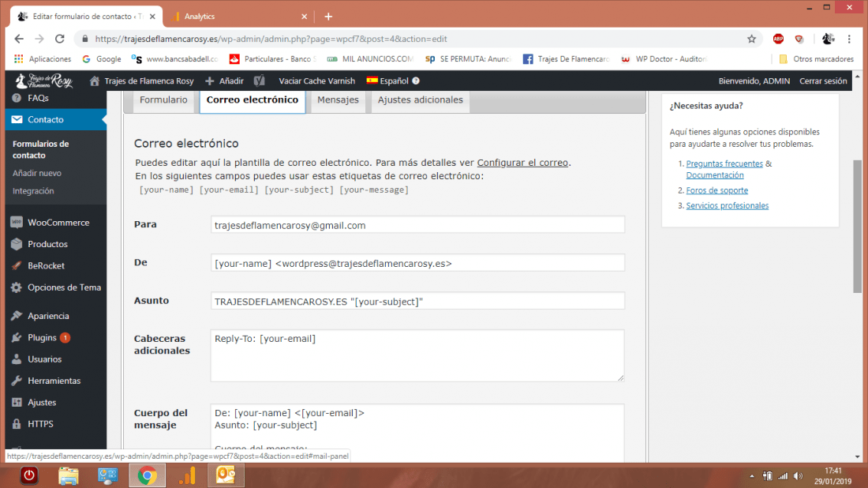
Task: Open the Usuarios menu
Action: pos(55,359)
